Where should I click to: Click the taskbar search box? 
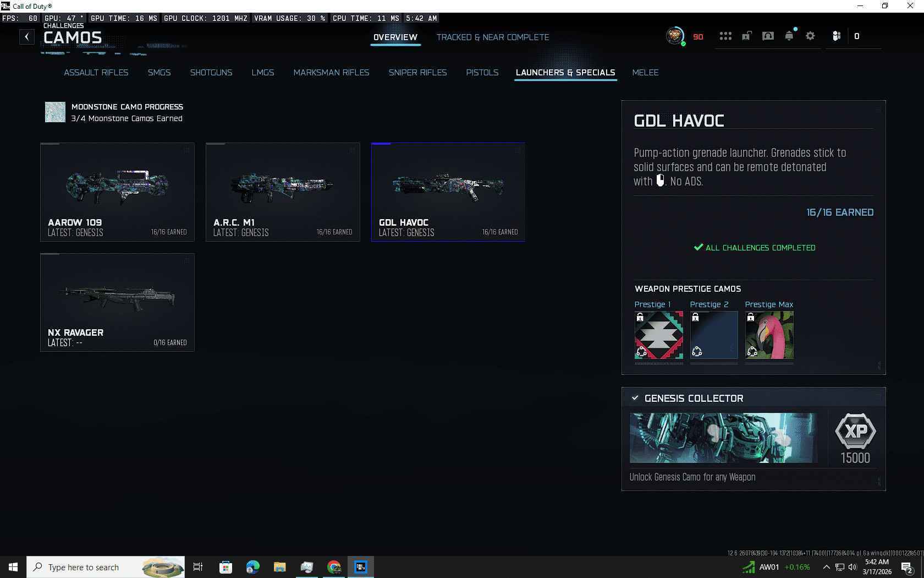(x=106, y=567)
